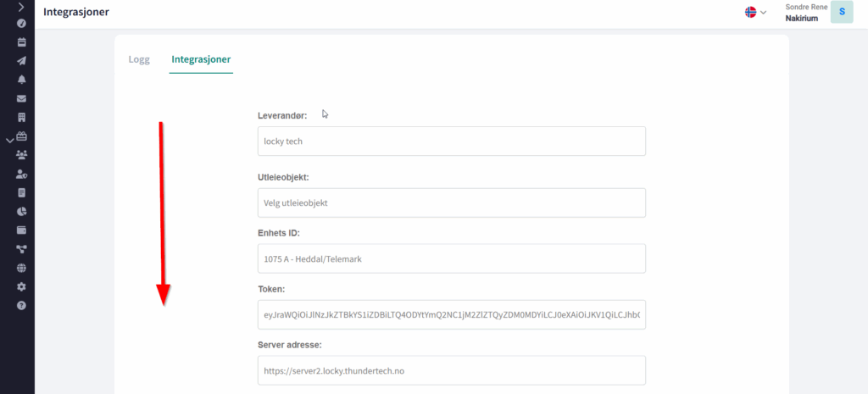Click the Sondre Rene user avatar
Viewport: 868px width, 394px height.
pyautogui.click(x=841, y=12)
